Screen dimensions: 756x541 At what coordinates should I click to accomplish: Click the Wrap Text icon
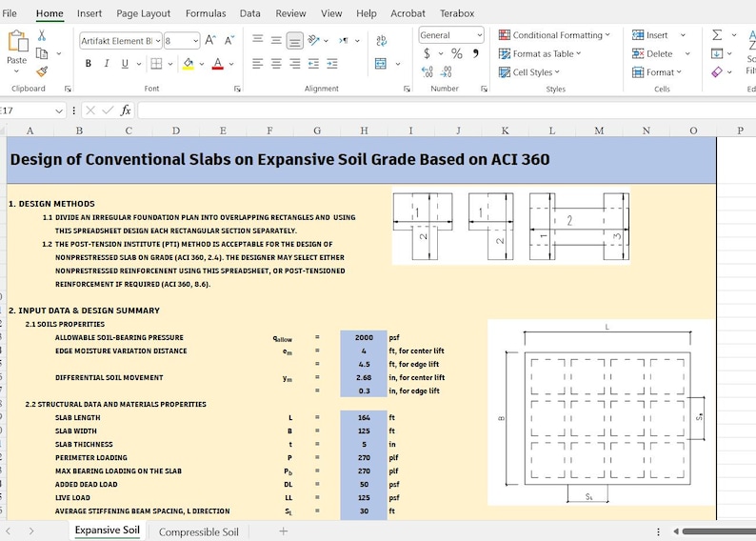tap(381, 41)
